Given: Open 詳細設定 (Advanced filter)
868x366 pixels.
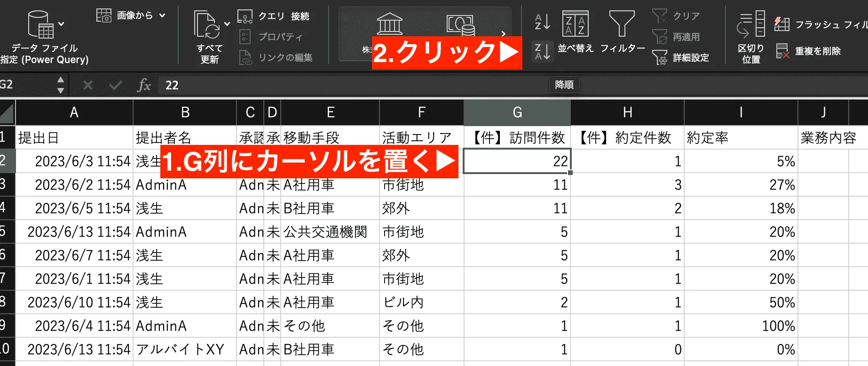Looking at the screenshot, I should coord(680,57).
